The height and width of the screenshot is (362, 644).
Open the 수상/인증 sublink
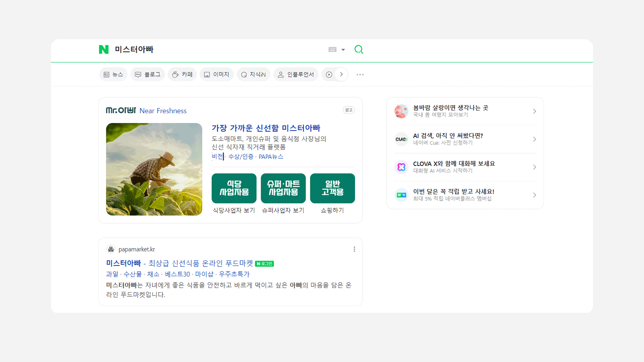point(241,157)
